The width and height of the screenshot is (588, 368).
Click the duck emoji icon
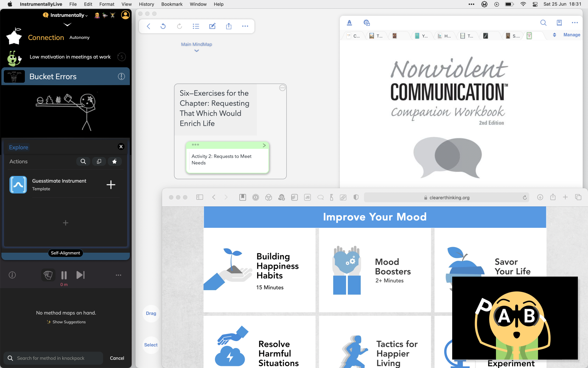coord(105,15)
